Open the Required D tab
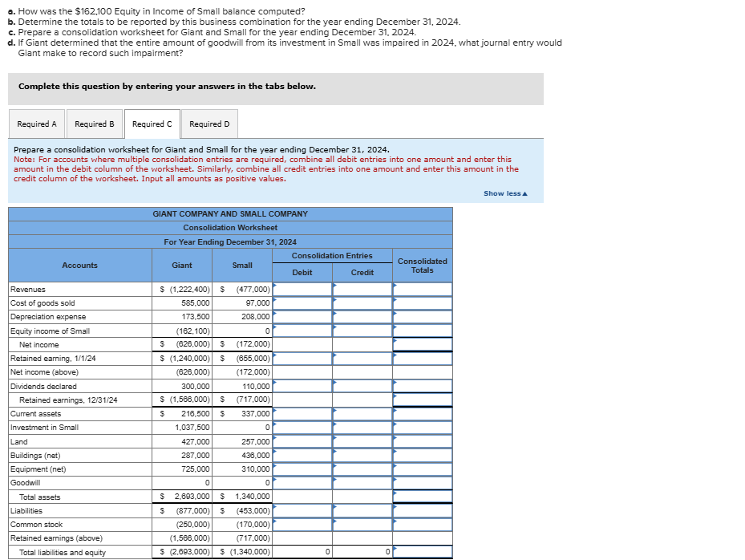 (x=209, y=124)
